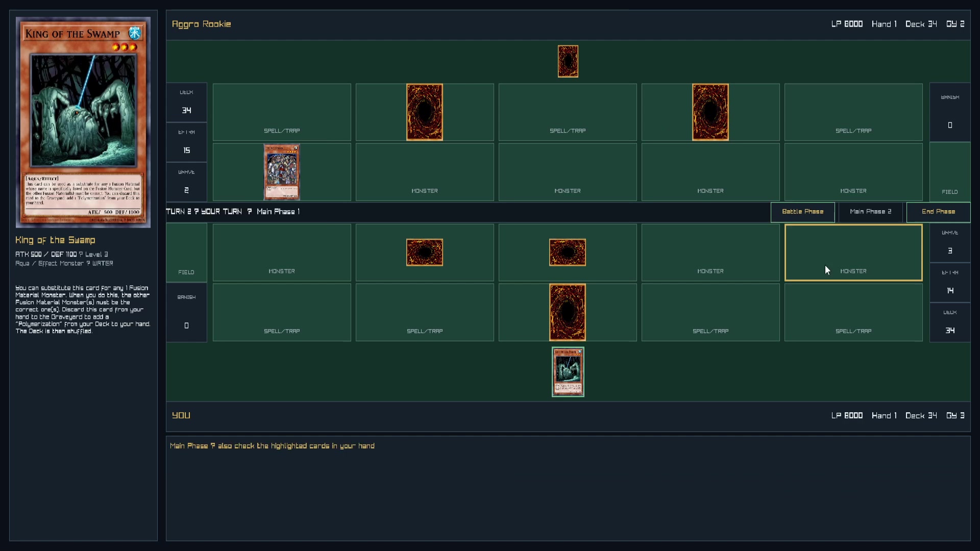Click the card effect description paragraph
This screenshot has width=980, height=551.
click(83, 310)
